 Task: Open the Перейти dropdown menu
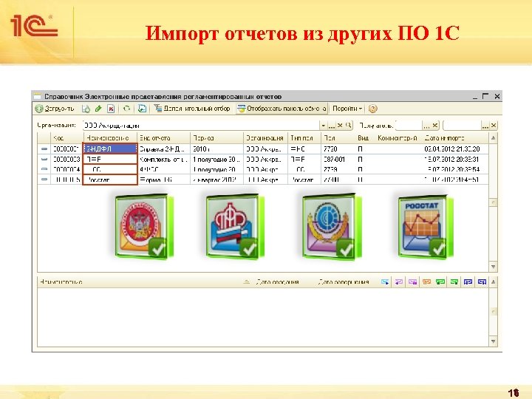point(347,109)
